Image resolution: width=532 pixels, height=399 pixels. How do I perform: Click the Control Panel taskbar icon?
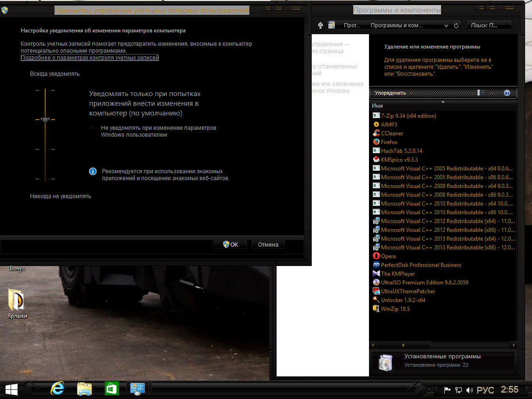[x=138, y=388]
